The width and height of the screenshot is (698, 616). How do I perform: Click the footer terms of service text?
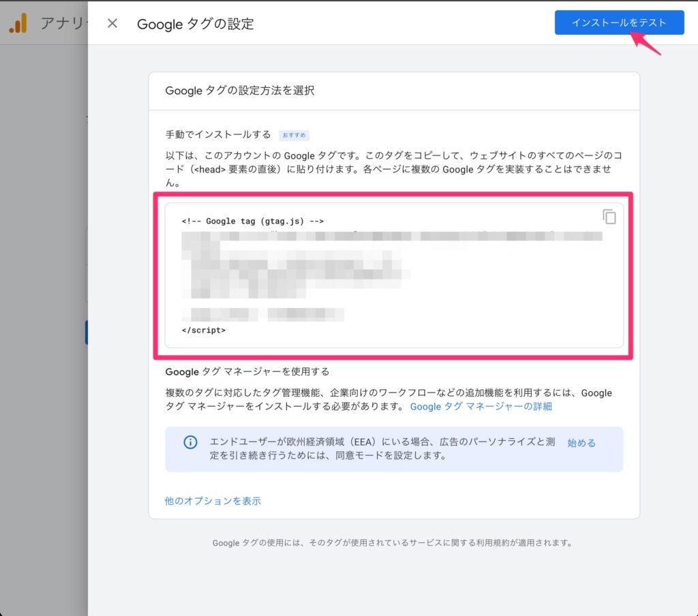coord(392,543)
